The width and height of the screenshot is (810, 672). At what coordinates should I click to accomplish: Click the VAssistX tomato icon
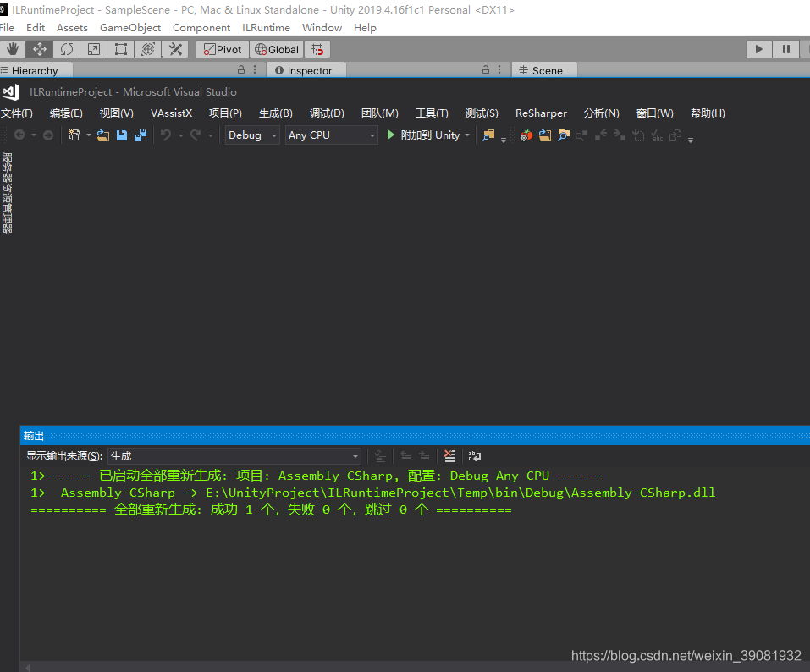[526, 135]
